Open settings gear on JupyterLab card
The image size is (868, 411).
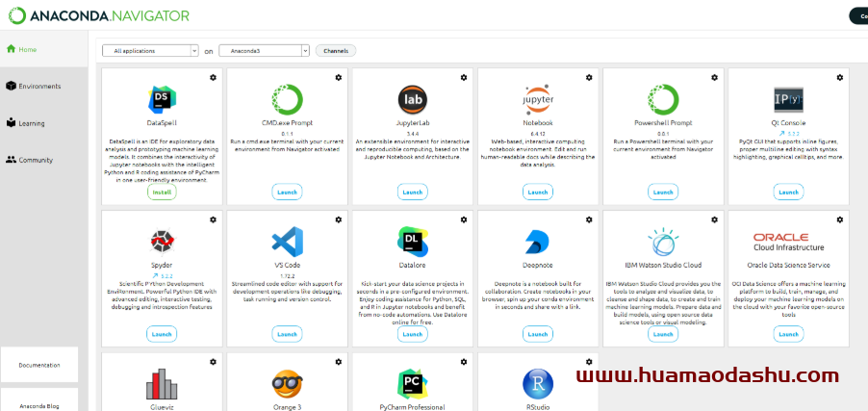464,78
